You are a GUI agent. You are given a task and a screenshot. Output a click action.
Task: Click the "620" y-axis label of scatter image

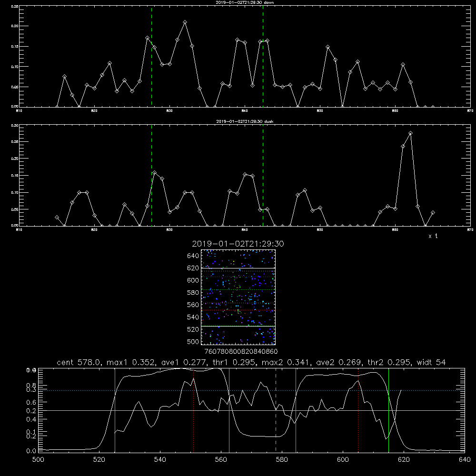193,268
